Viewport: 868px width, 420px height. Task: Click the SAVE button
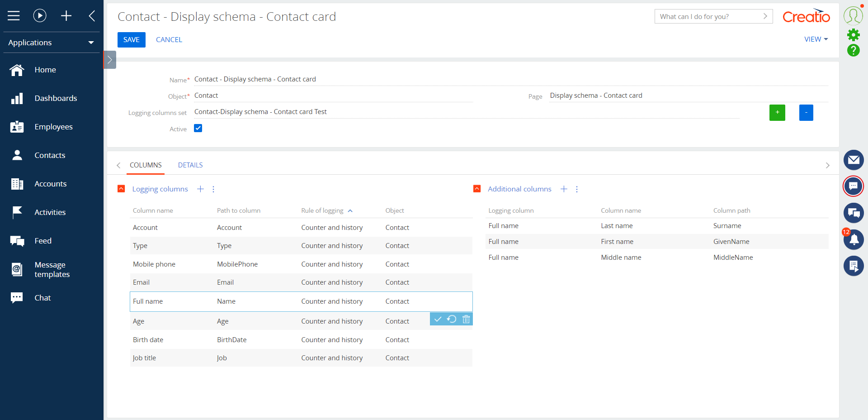tap(131, 39)
